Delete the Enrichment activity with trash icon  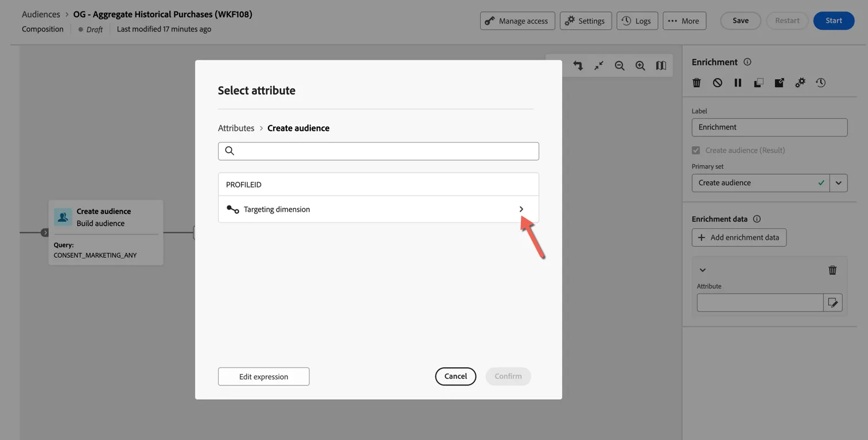pos(696,83)
